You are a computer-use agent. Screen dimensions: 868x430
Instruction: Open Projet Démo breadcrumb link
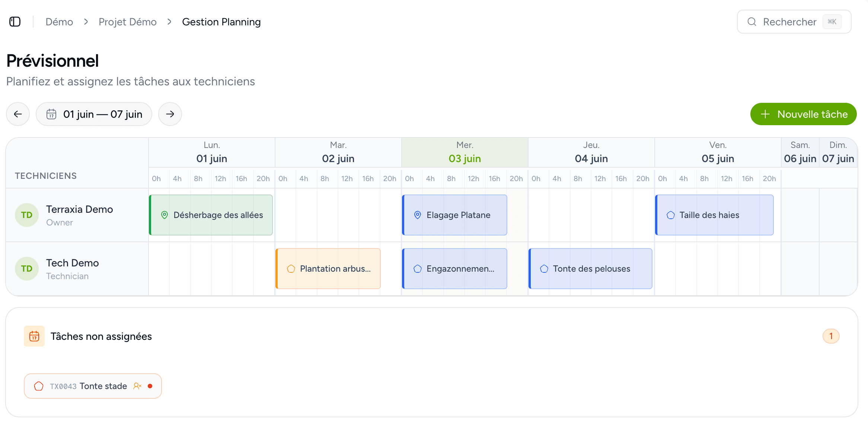(x=128, y=22)
